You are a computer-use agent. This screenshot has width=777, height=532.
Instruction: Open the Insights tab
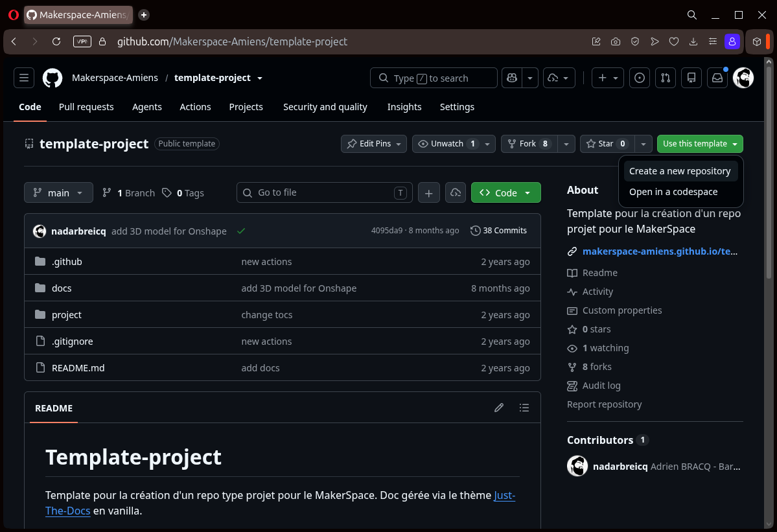[404, 107]
